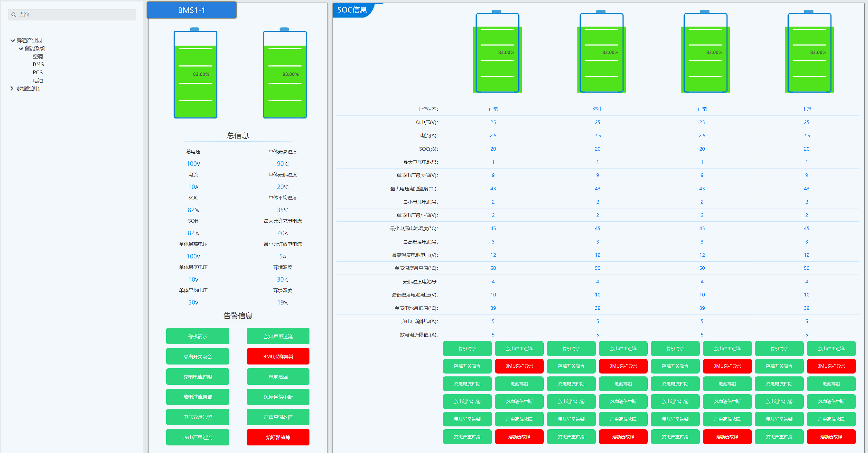868x453 pixels.
Task: Select BMS in the tree
Action: click(38, 64)
